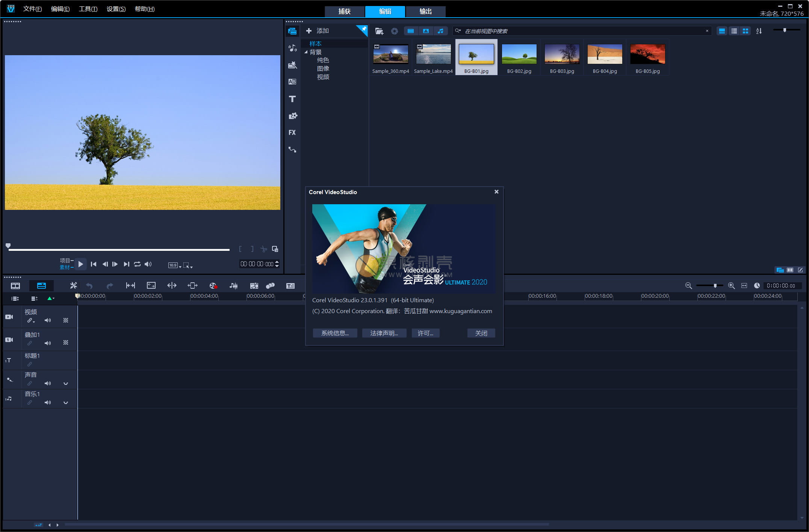Open the Media library panel icon

click(292, 31)
